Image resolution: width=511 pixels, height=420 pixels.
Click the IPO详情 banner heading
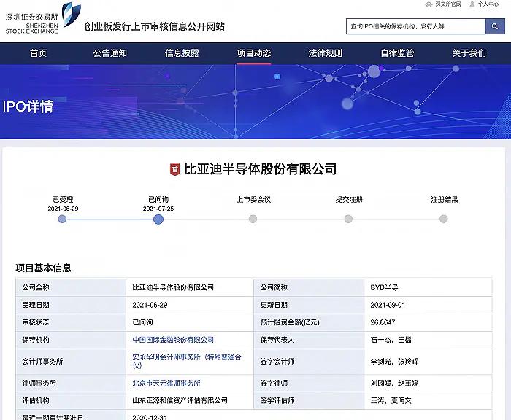(x=28, y=106)
